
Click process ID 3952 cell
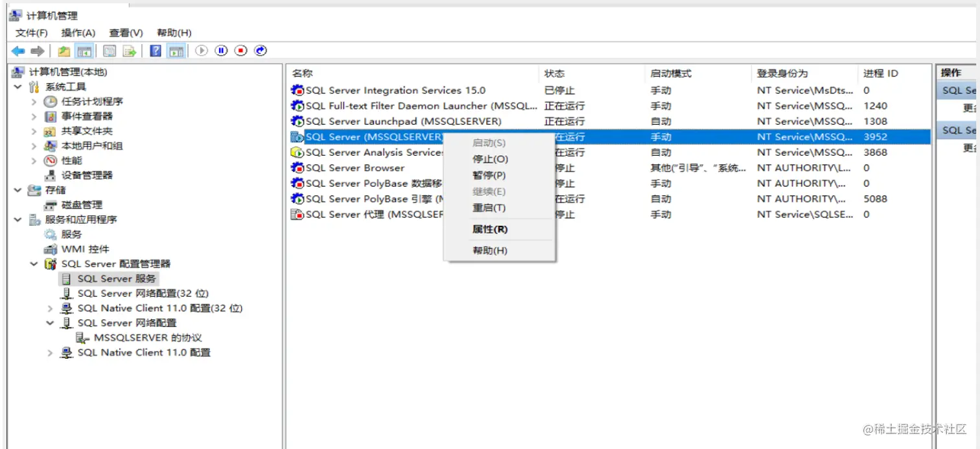pyautogui.click(x=875, y=137)
